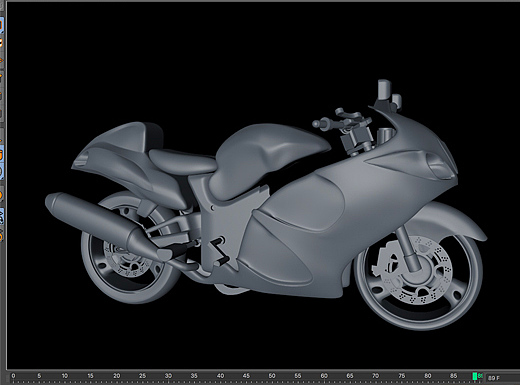Screen dimensions: 520x385
Task: Jump to frame 50 on the timeline ruler
Action: pyautogui.click(x=272, y=376)
